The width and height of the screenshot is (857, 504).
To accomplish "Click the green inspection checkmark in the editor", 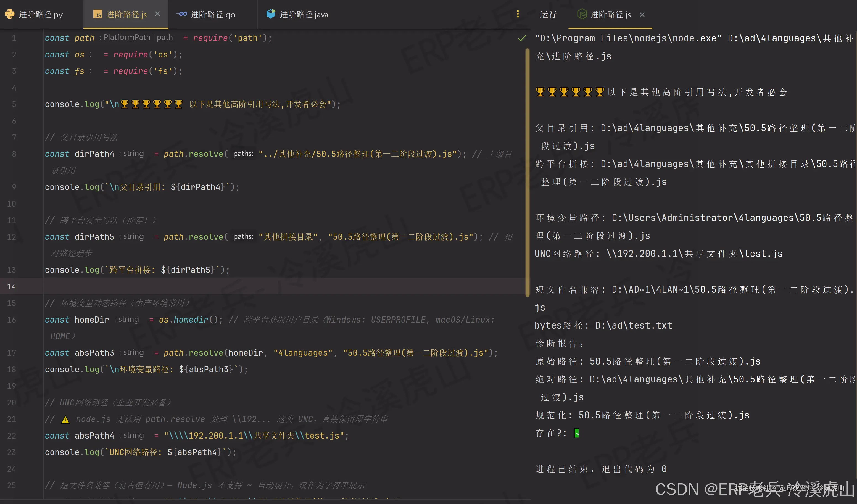I will (522, 38).
